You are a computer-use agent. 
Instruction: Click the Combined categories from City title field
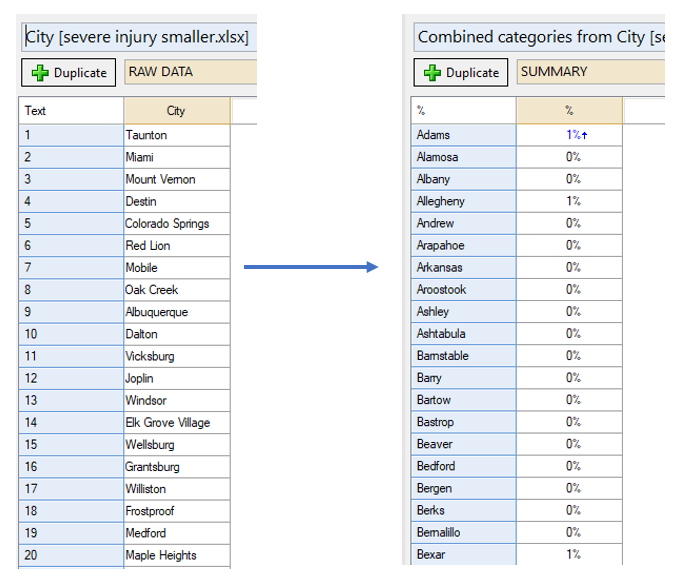539,37
